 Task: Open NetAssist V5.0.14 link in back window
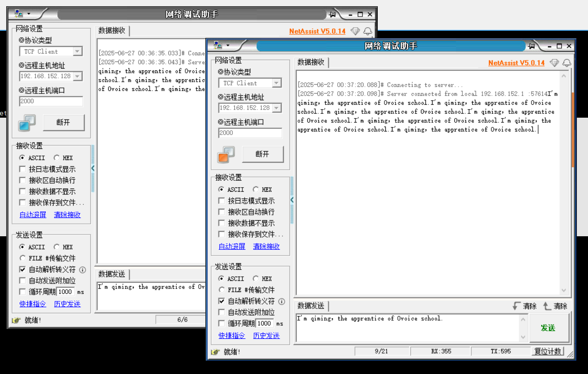tap(317, 31)
